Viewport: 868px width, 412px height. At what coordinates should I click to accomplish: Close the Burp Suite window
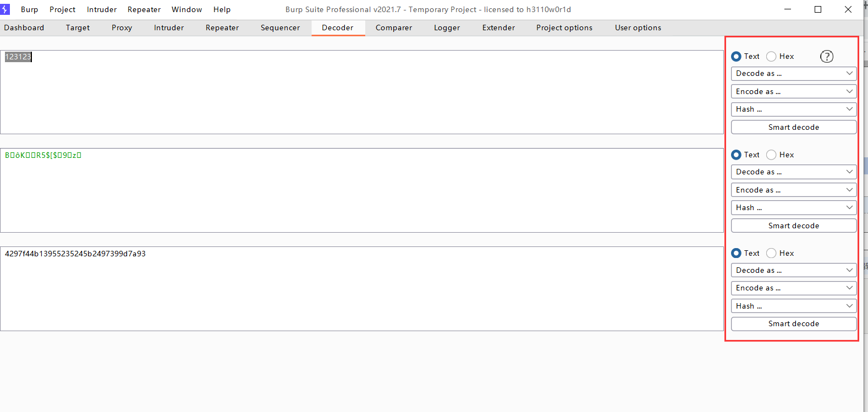[848, 9]
